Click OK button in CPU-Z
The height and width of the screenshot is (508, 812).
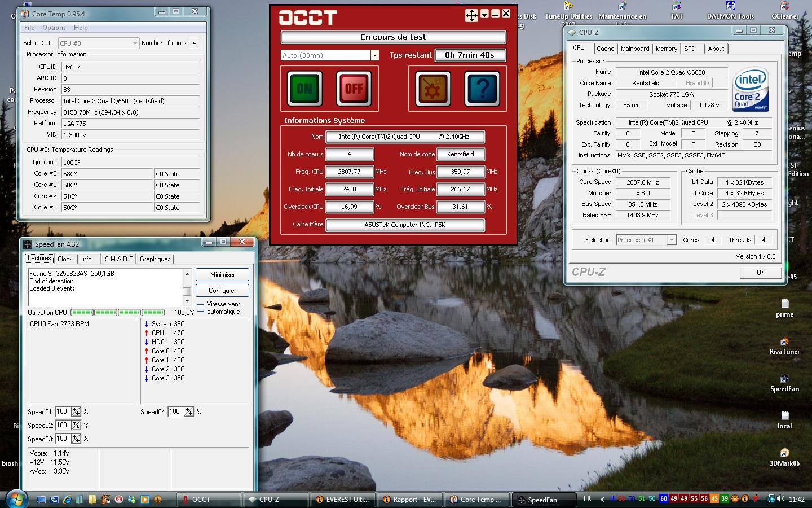click(761, 273)
